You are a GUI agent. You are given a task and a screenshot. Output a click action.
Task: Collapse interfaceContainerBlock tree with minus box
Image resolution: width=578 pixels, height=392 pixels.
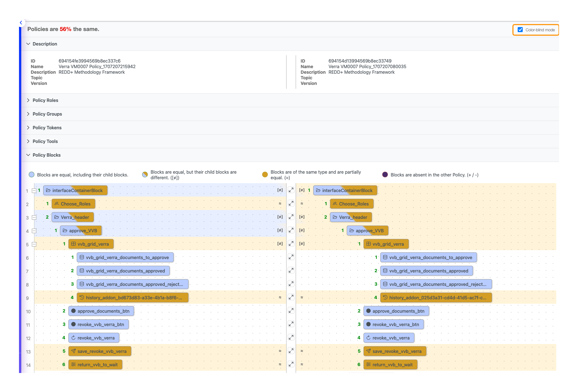34,191
